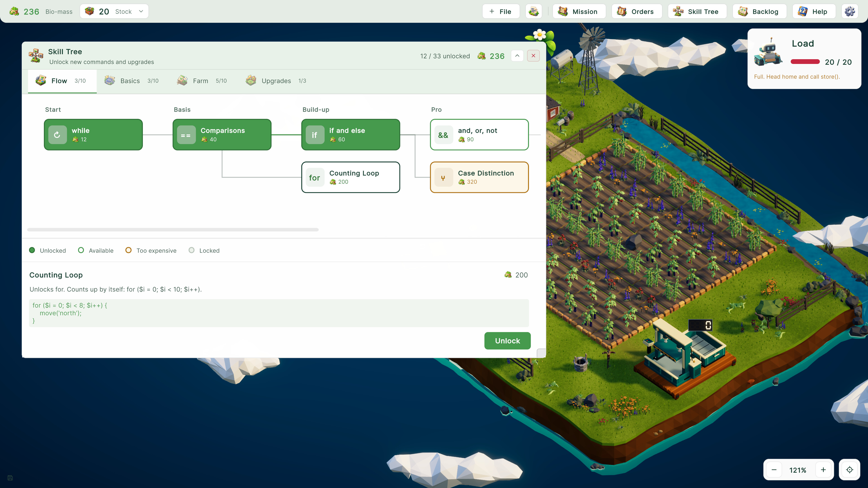
Task: Close the Skill Tree panel
Action: pos(533,56)
